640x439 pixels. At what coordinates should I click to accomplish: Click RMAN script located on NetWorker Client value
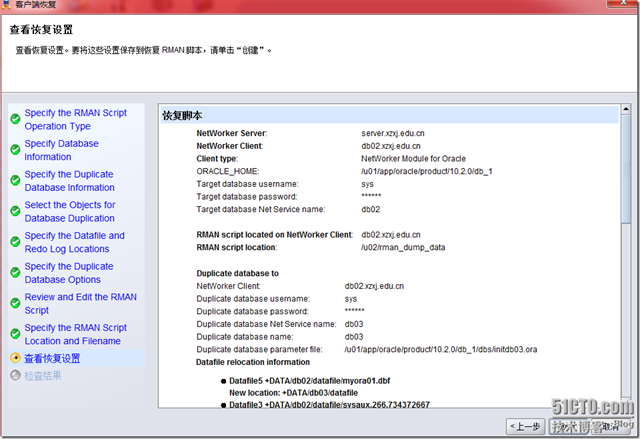[391, 235]
